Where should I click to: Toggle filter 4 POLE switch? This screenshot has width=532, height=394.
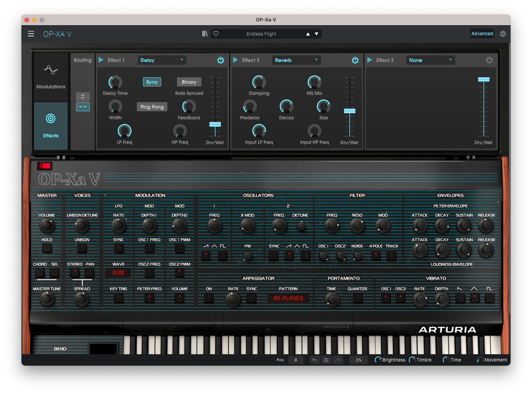376,256
